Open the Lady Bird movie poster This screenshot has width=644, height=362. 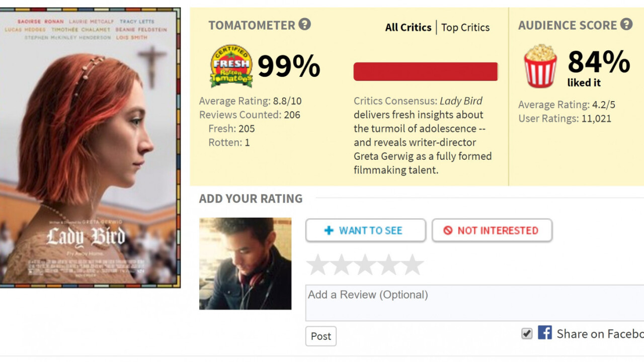(90, 148)
